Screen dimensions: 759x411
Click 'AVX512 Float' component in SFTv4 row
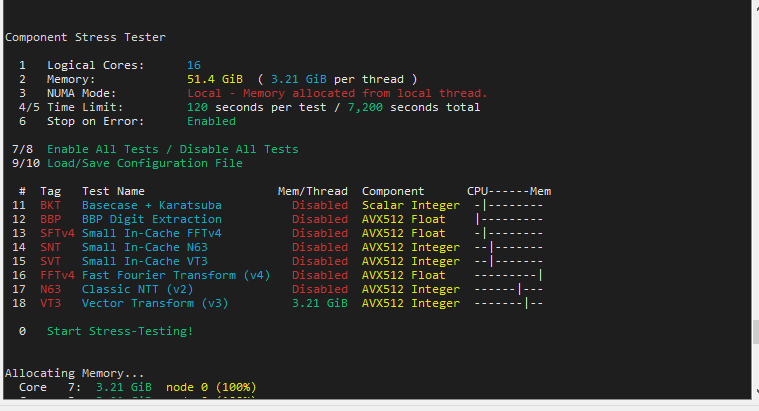(x=404, y=234)
